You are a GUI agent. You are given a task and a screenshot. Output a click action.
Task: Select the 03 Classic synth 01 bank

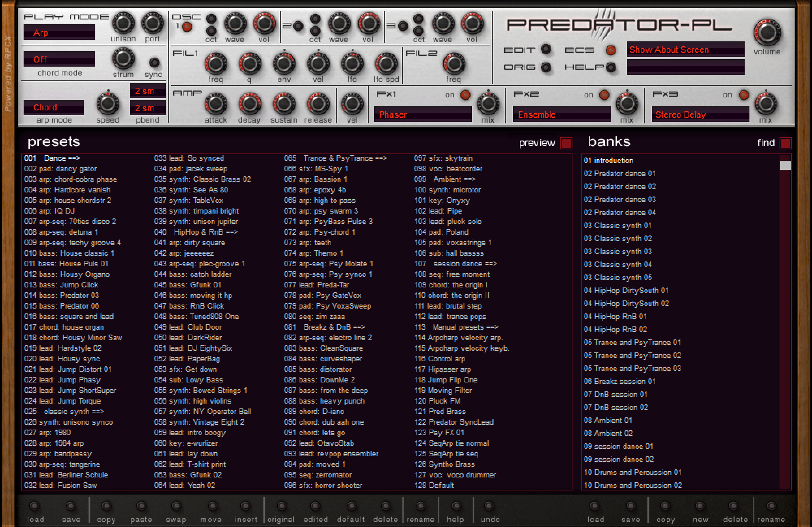[618, 225]
